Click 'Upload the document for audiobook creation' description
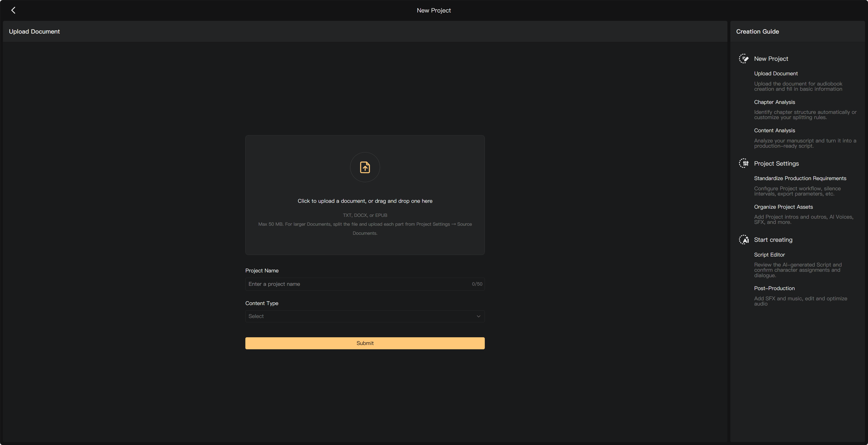The width and height of the screenshot is (868, 445). coord(798,86)
